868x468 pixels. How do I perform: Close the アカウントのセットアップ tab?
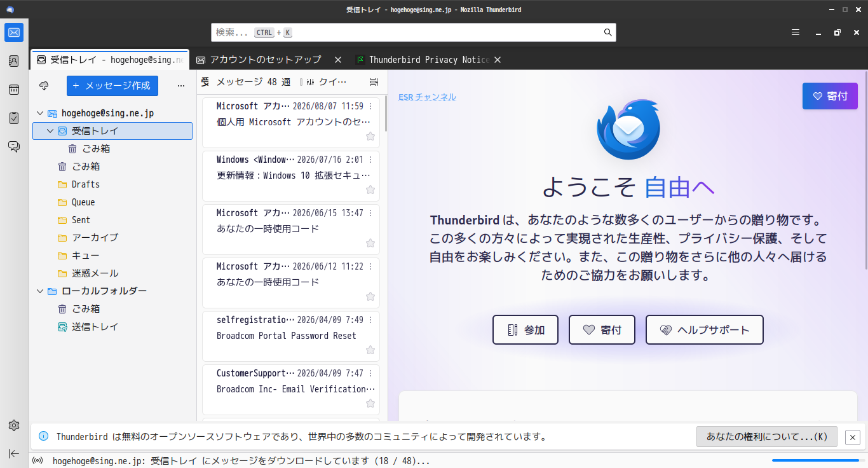pos(338,60)
